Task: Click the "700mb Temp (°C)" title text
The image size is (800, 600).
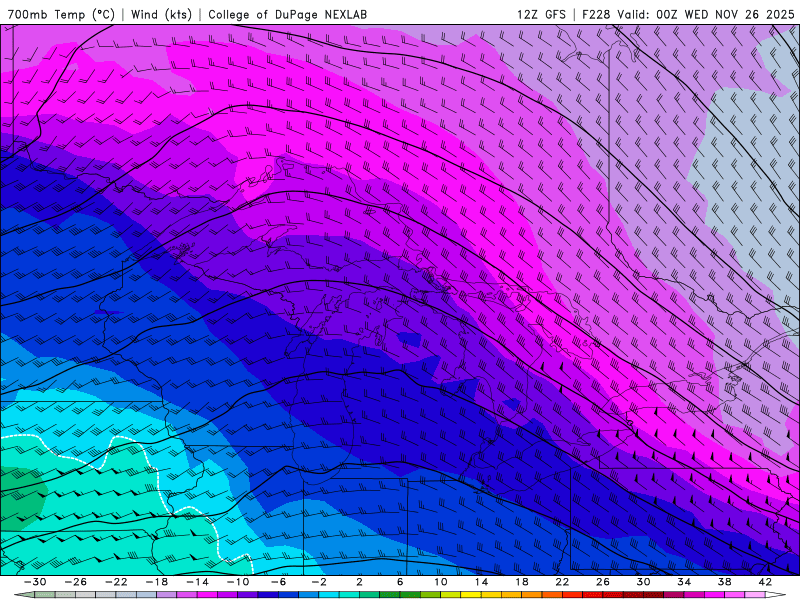Action: [61, 14]
